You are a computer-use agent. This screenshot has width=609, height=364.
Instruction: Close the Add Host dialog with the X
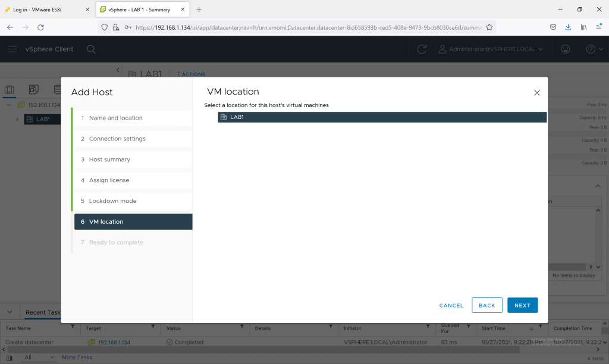(x=537, y=93)
